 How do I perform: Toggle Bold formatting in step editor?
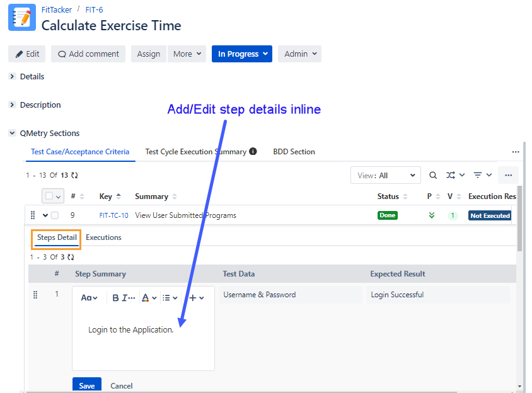coord(115,298)
